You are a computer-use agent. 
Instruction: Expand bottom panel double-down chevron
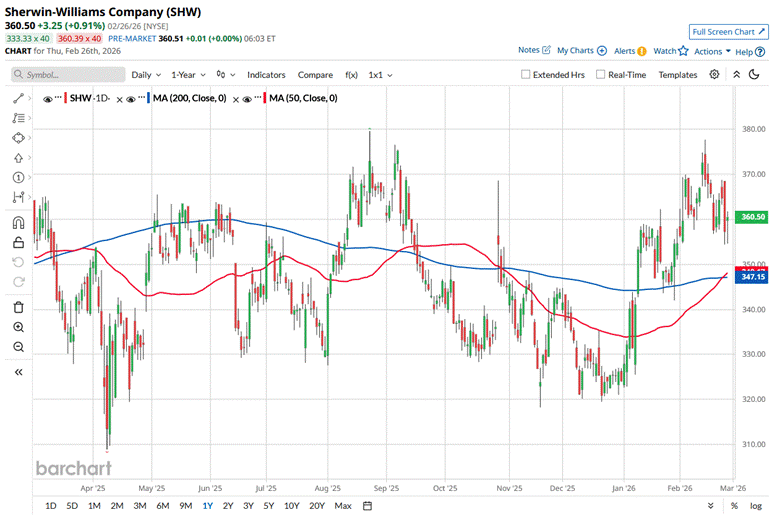pyautogui.click(x=710, y=506)
